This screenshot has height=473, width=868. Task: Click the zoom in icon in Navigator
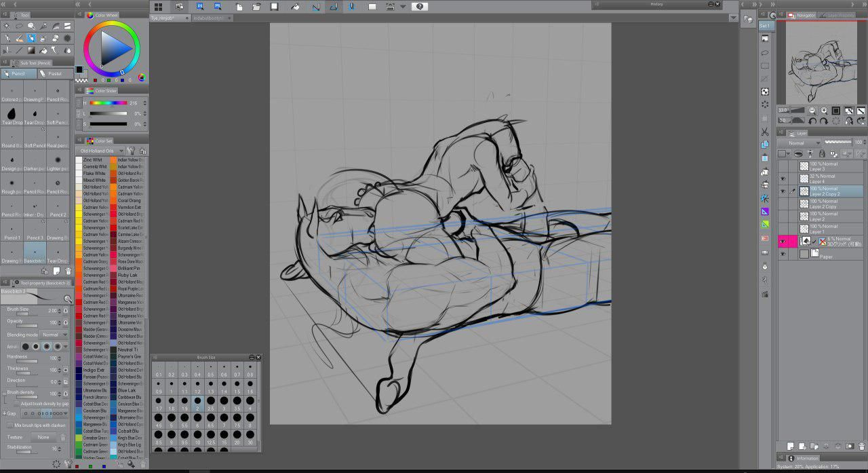coord(825,111)
